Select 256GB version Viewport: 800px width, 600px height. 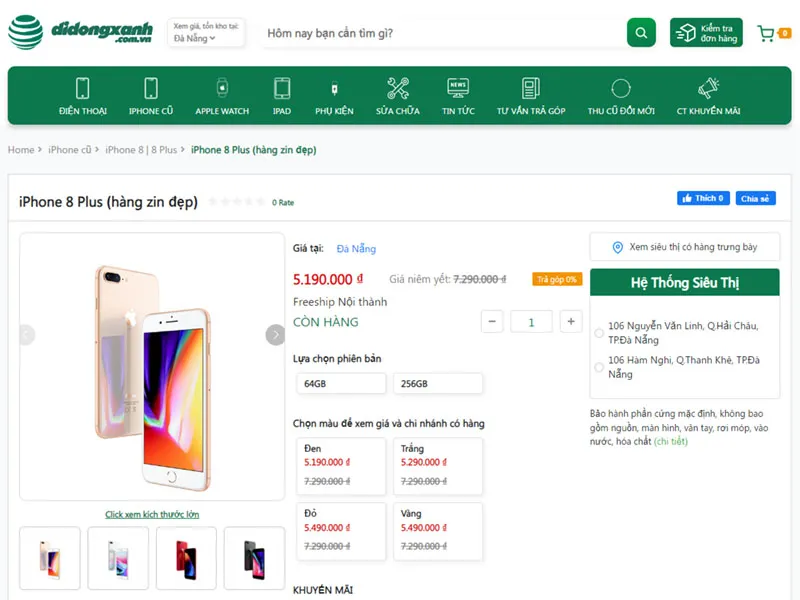click(x=438, y=384)
